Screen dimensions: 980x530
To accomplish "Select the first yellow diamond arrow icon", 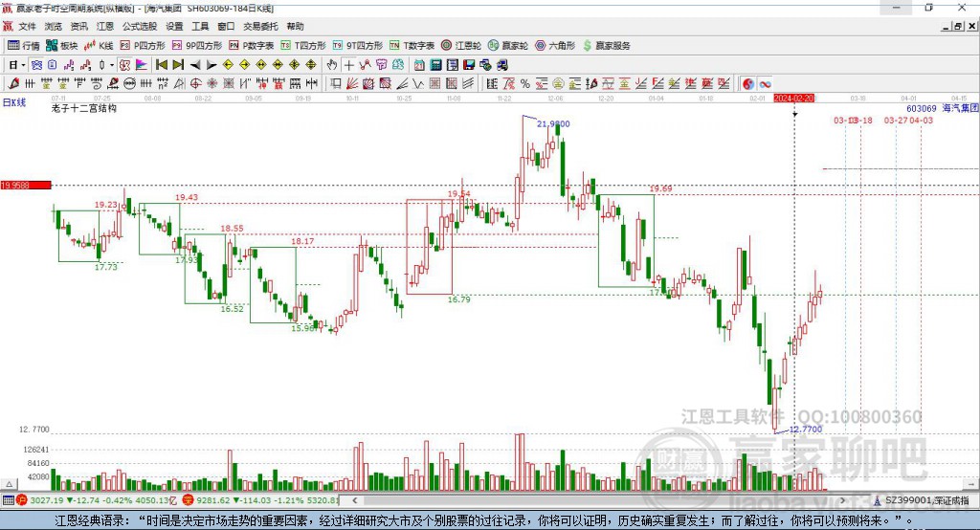I will pyautogui.click(x=228, y=65).
